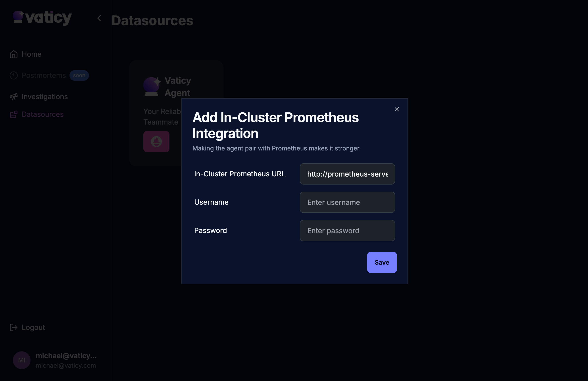The width and height of the screenshot is (588, 381).
Task: Click the Vaticy logo
Action: coord(42,17)
